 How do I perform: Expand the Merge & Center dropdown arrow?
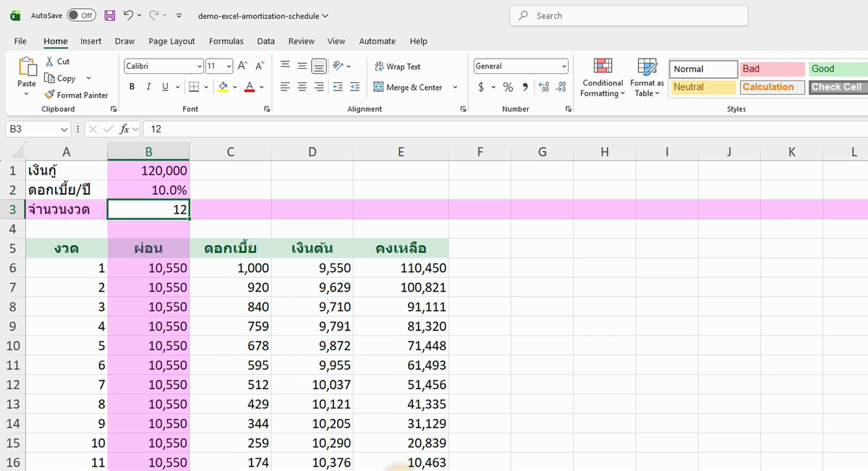[455, 88]
